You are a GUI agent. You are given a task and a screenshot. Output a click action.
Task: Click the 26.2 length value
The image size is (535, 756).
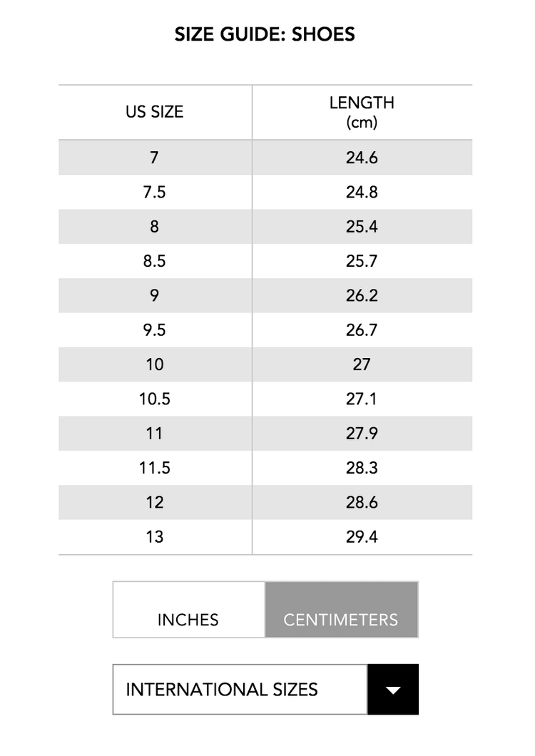tap(362, 295)
